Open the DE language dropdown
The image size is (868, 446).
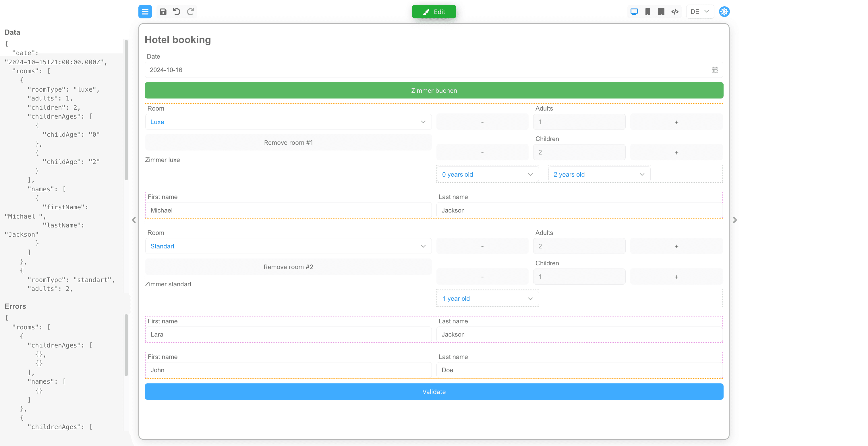pos(699,12)
